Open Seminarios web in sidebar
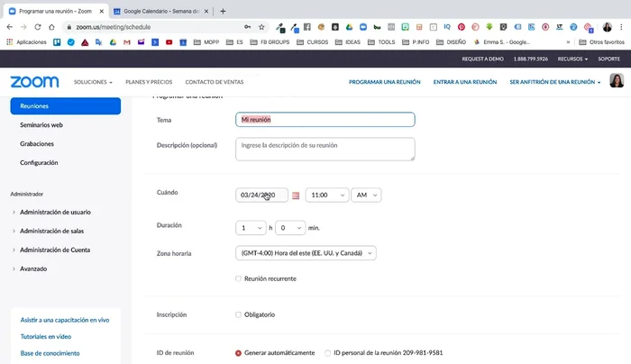Image resolution: width=631 pixels, height=364 pixels. click(x=41, y=125)
